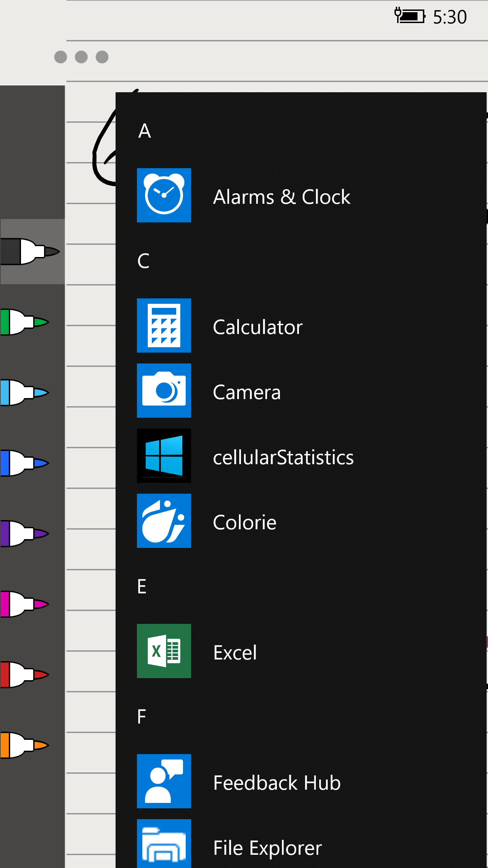
Task: Tap the letter E group header
Action: 142,587
